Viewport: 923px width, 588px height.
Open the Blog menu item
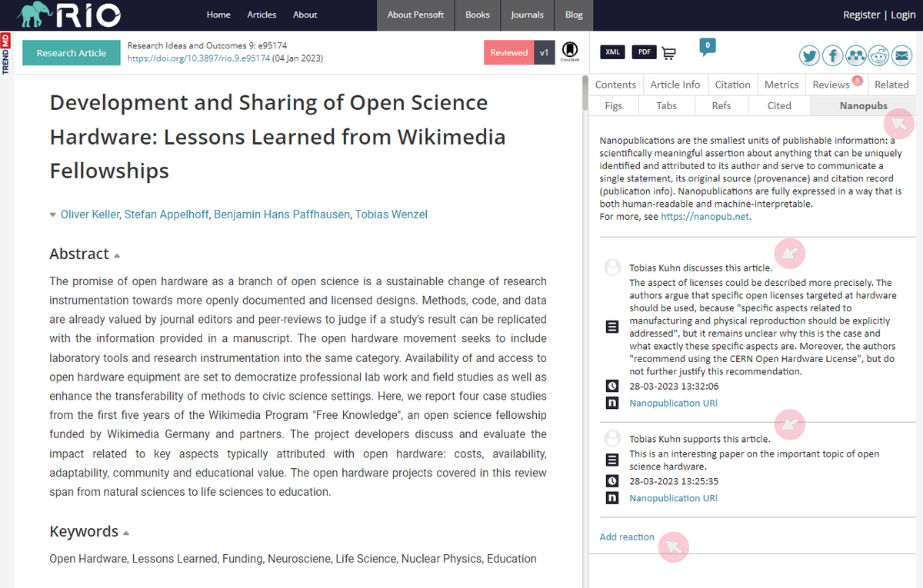pos(574,15)
